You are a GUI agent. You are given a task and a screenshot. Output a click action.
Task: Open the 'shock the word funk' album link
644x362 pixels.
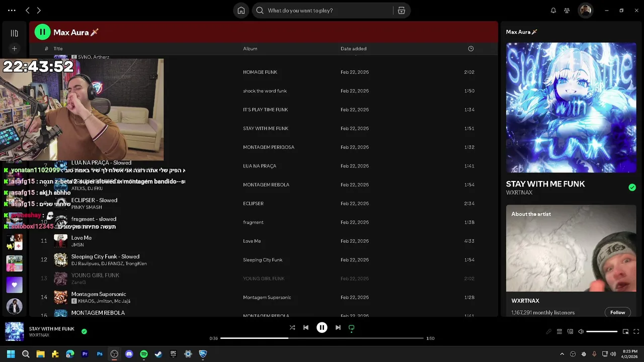[x=265, y=91]
